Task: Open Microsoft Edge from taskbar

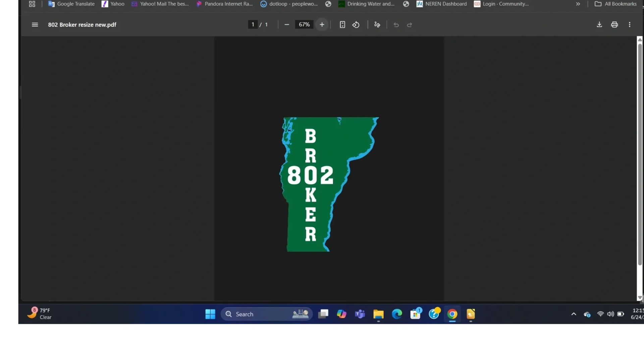Action: pos(397,314)
